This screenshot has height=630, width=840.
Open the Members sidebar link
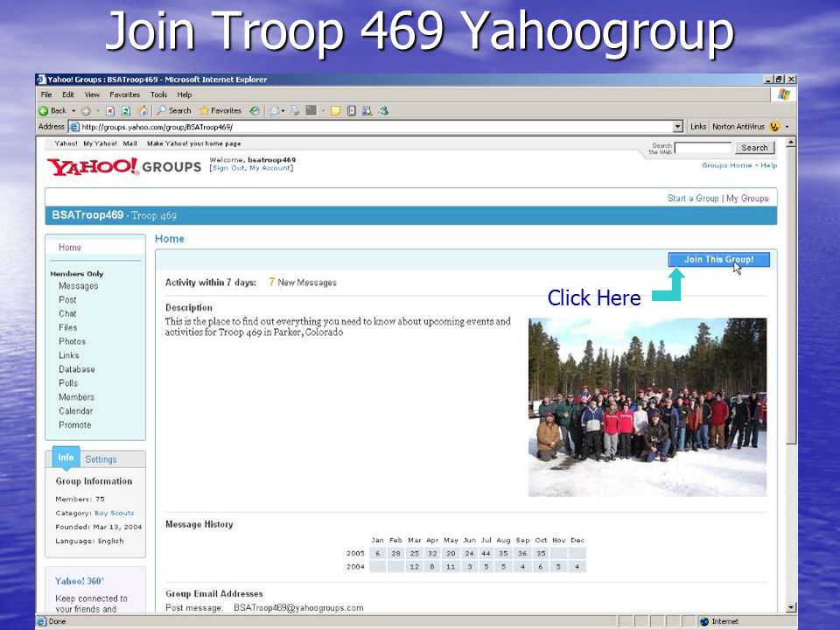(x=76, y=397)
